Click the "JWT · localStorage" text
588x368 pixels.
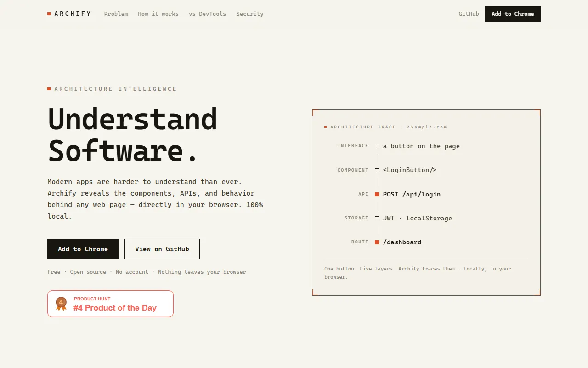coord(418,218)
